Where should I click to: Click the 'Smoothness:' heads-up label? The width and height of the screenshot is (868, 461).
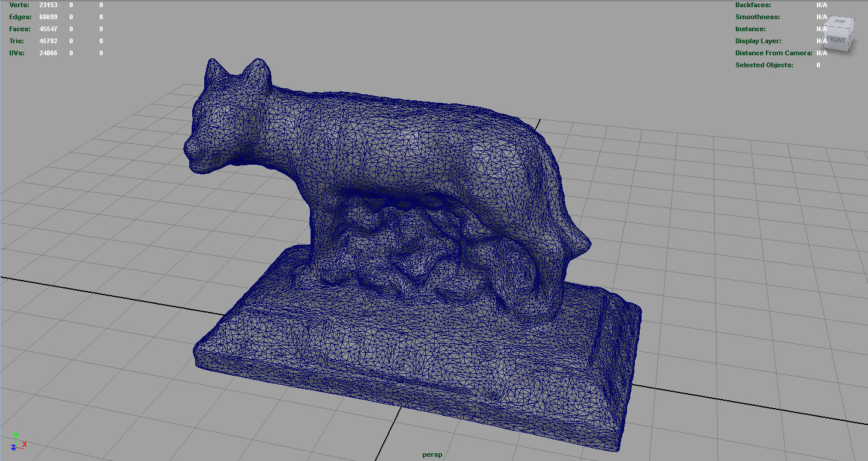tap(757, 17)
